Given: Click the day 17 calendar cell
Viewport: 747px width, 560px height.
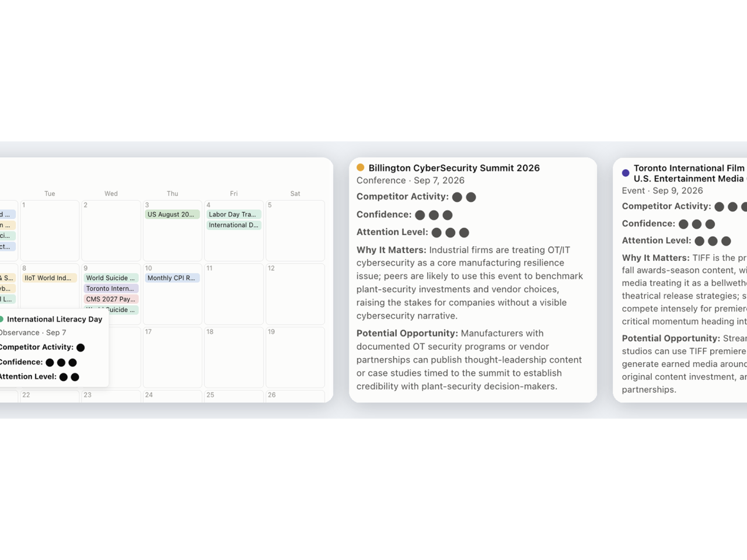Looking at the screenshot, I should pyautogui.click(x=173, y=358).
